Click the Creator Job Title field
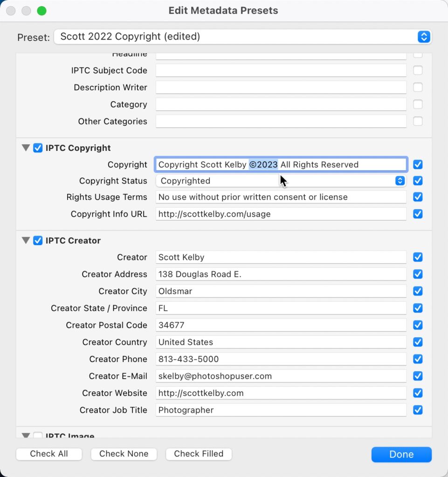This screenshot has height=477, width=448. tap(281, 410)
